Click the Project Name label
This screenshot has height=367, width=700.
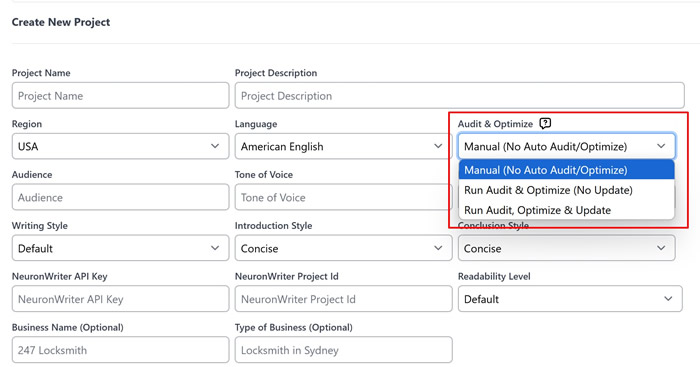pos(41,73)
